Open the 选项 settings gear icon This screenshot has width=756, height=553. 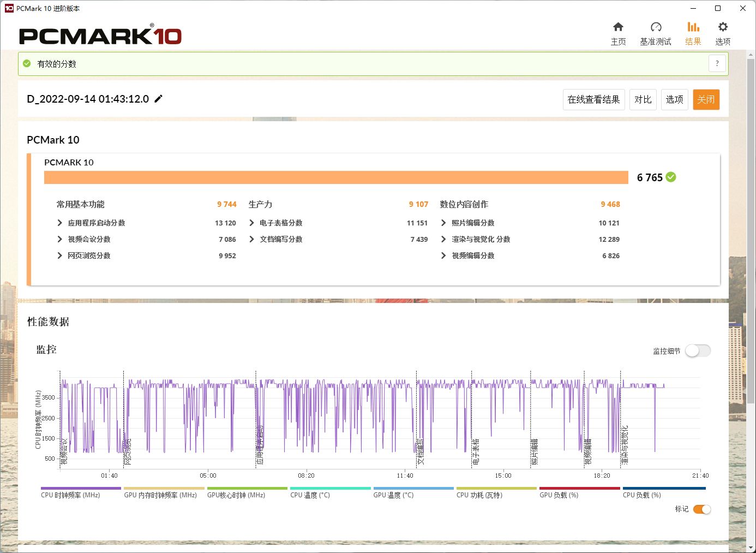point(723,27)
